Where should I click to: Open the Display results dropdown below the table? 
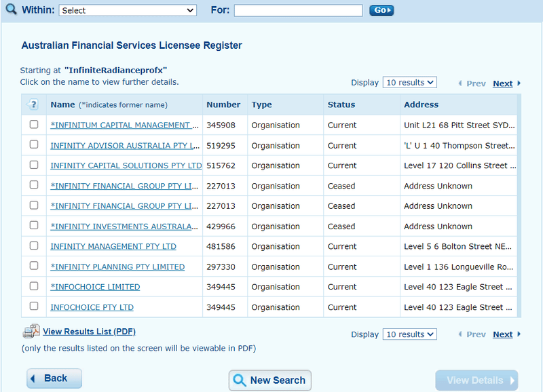(x=410, y=334)
